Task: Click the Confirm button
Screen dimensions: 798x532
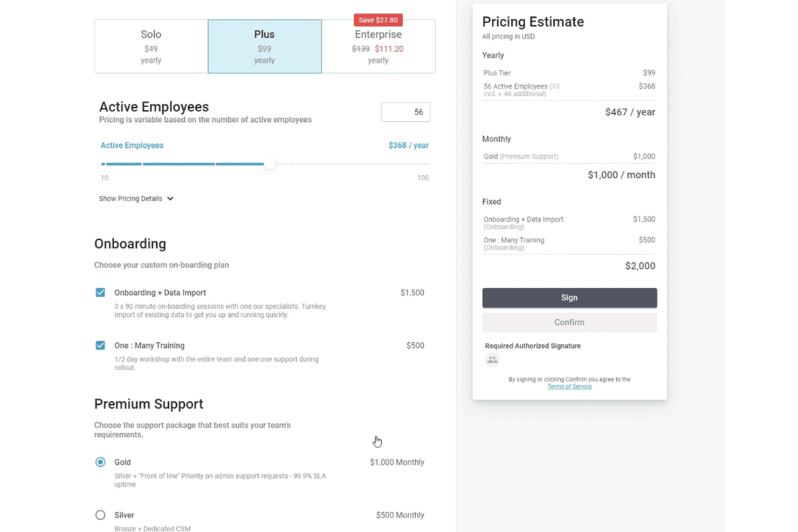Action: [569, 322]
